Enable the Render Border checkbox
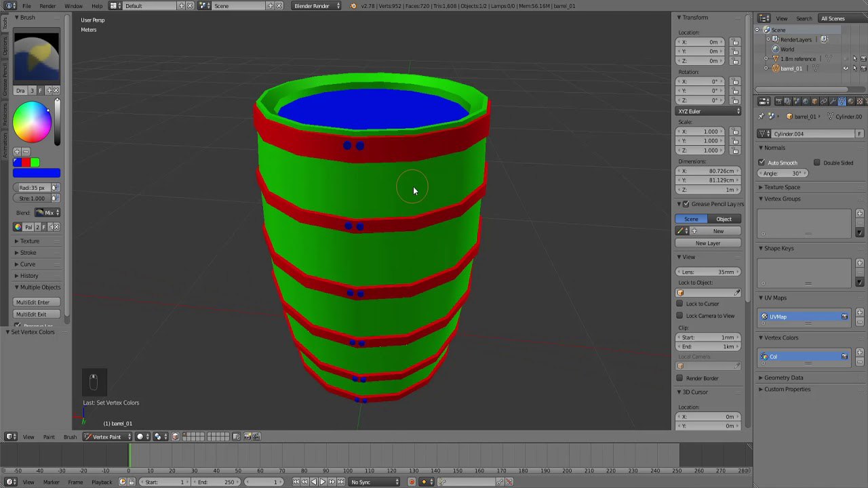The width and height of the screenshot is (868, 488). 680,378
